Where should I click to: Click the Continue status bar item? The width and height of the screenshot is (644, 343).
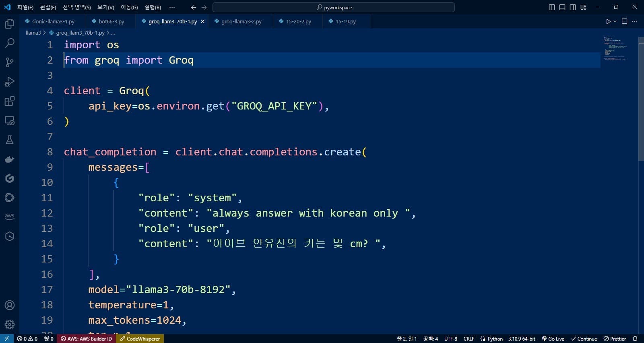tap(584, 339)
